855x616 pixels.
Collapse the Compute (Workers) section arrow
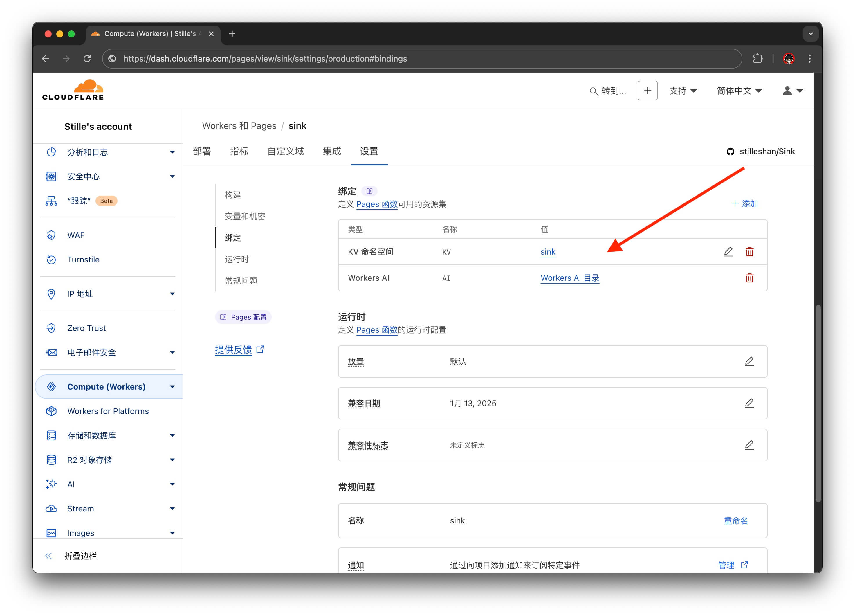pos(172,386)
